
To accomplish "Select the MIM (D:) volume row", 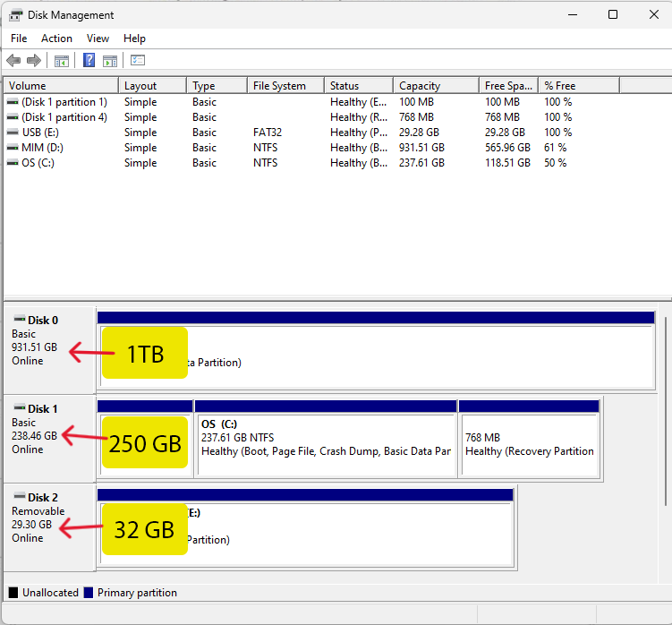I will pyautogui.click(x=311, y=148).
